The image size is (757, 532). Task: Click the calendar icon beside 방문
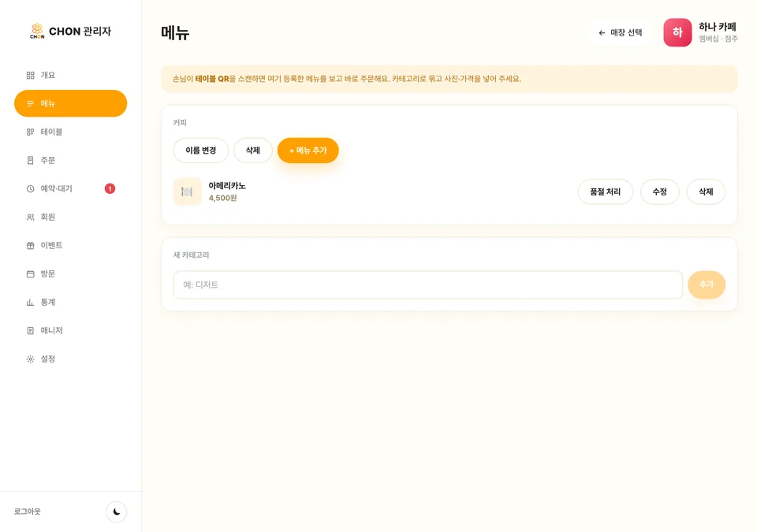tap(31, 274)
